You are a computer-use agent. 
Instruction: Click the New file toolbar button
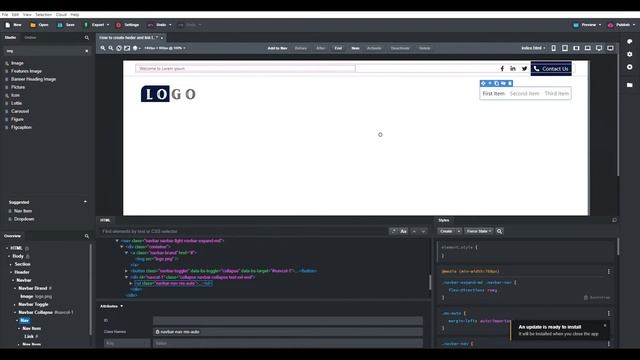click(x=13, y=25)
